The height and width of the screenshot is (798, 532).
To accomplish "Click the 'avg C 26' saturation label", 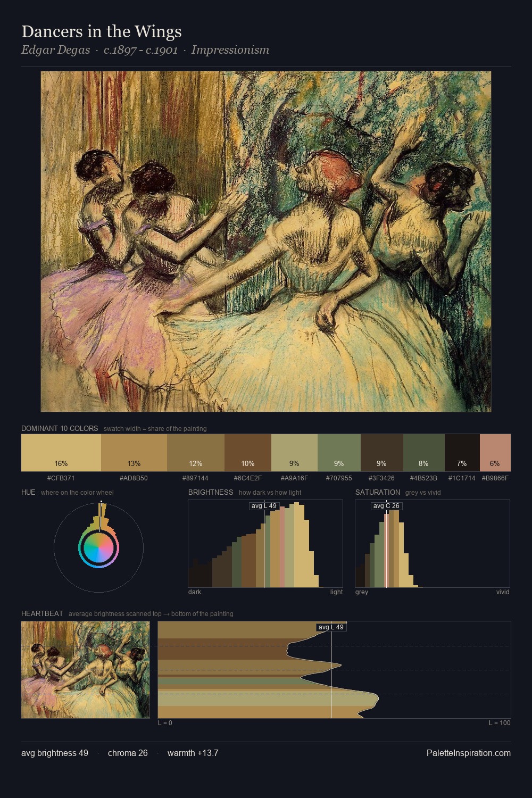I will click(386, 506).
